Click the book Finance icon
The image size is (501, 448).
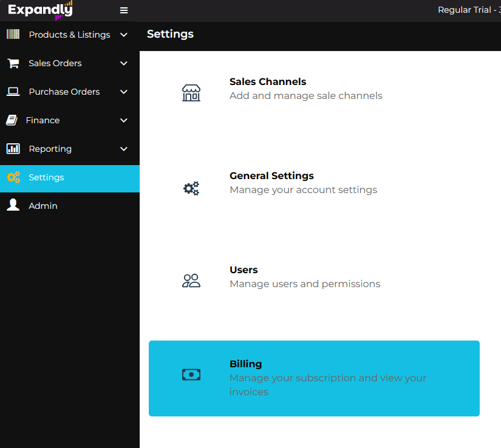pos(12,120)
